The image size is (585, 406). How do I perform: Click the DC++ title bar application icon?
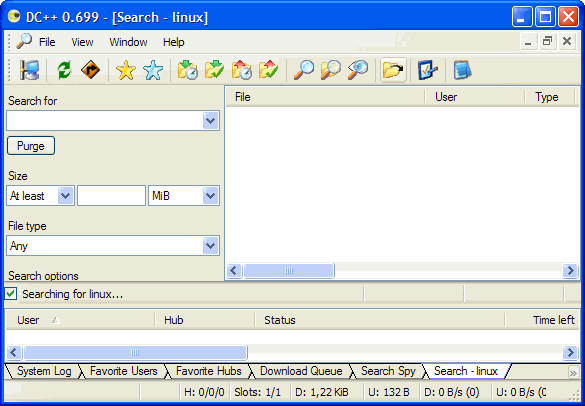[14, 16]
